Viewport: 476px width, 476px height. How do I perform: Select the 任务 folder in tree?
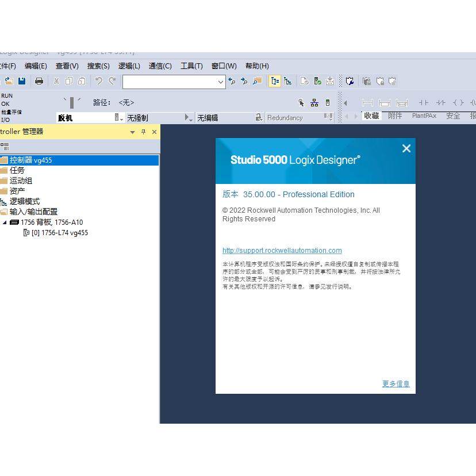[17, 170]
